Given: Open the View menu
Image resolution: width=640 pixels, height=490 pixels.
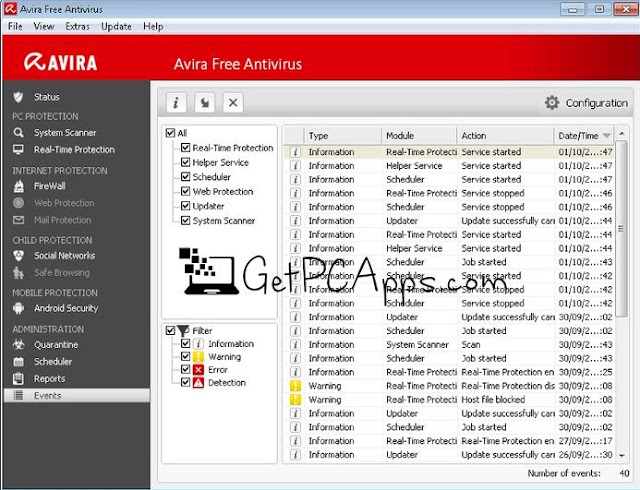Looking at the screenshot, I should point(44,27).
